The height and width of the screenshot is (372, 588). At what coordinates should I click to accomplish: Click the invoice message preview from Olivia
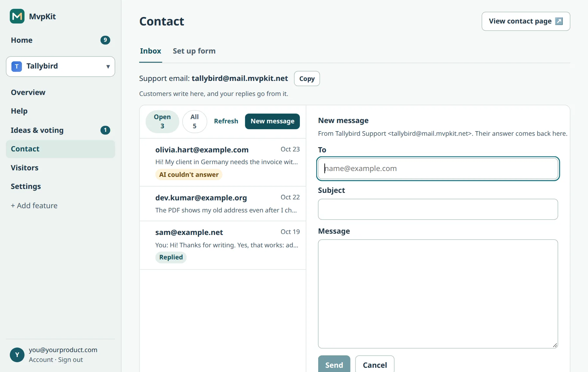click(226, 162)
